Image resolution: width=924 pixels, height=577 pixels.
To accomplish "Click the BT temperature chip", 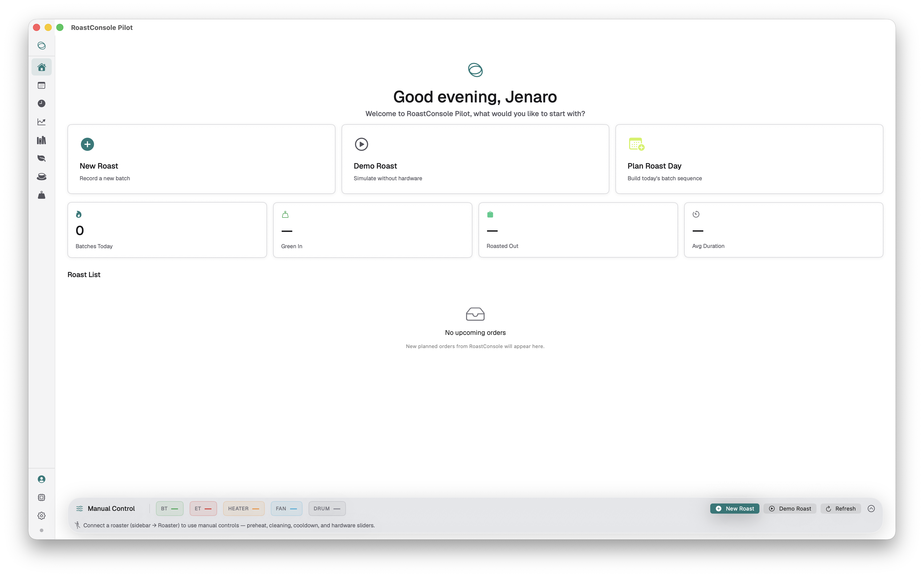I will pos(169,508).
